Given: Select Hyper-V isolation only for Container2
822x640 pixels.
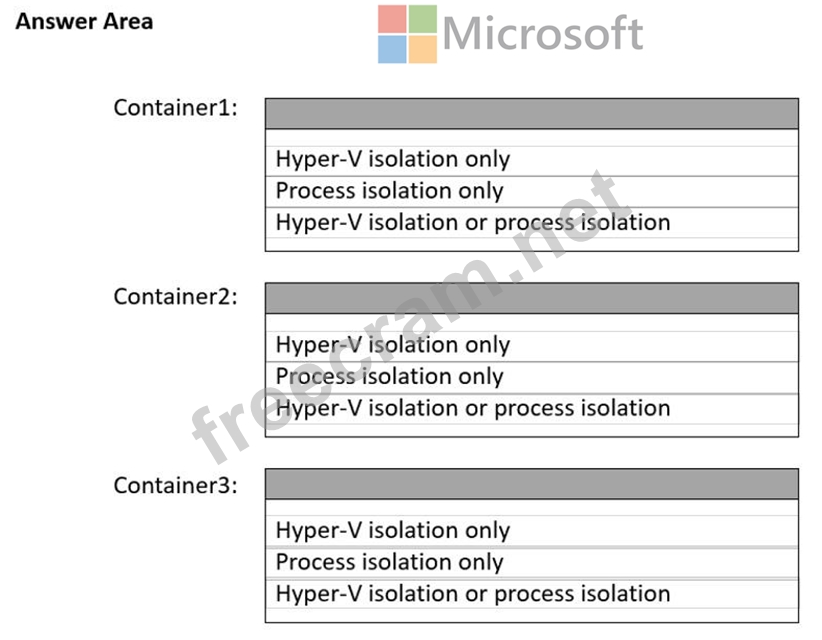Looking at the screenshot, I should 393,345.
